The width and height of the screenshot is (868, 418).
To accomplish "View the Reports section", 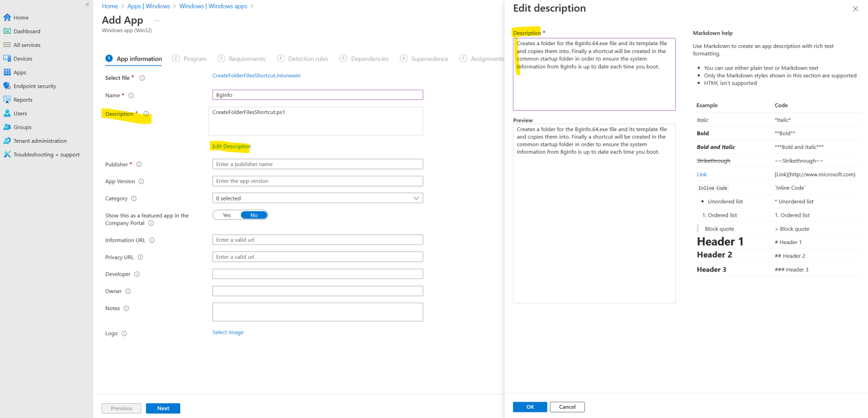I will tap(23, 99).
